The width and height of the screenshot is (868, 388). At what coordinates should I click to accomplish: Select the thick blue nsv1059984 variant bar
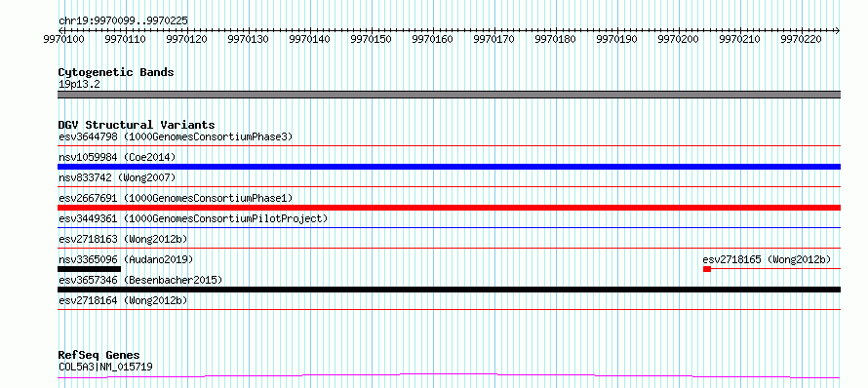pos(449,167)
